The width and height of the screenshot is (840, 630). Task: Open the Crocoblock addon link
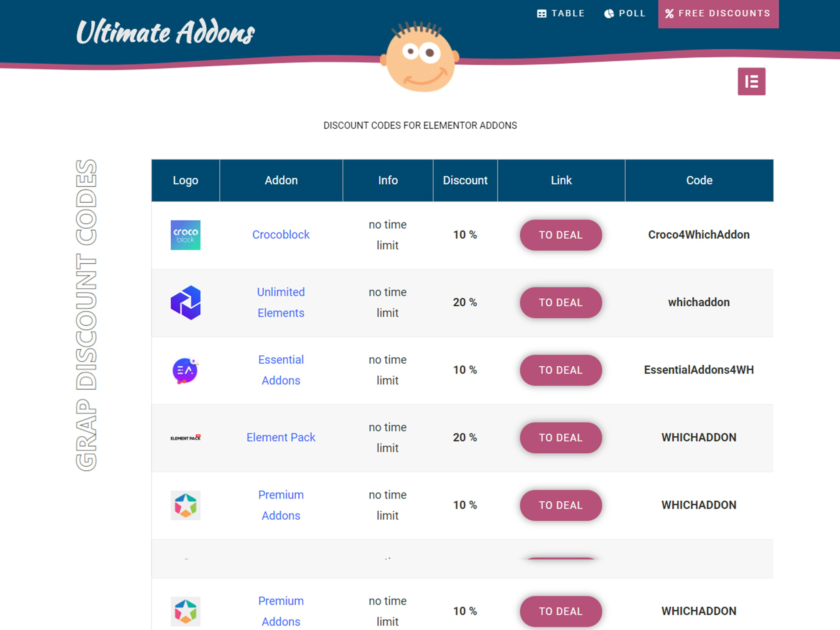[281, 235]
